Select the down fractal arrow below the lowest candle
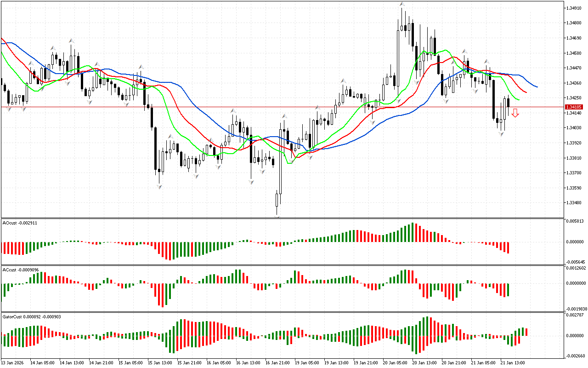588x368 pixels. (277, 216)
